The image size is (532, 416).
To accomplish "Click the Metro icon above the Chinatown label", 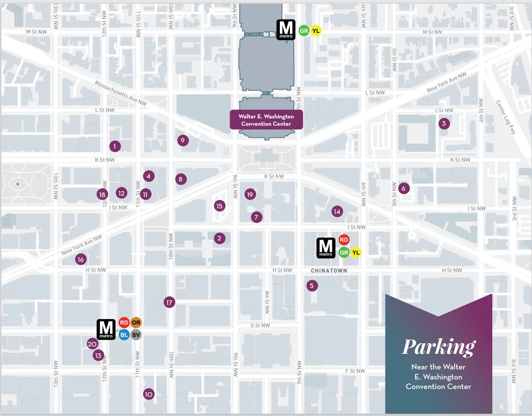I will pos(326,247).
